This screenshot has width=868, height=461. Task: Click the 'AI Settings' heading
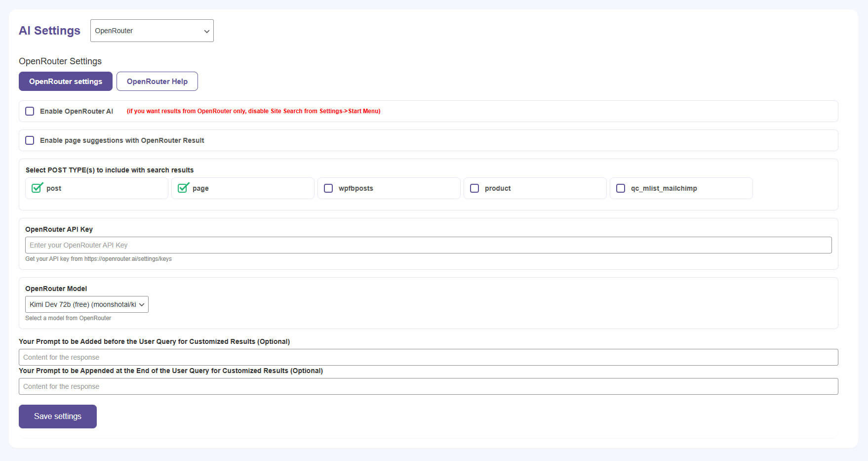[x=49, y=31]
